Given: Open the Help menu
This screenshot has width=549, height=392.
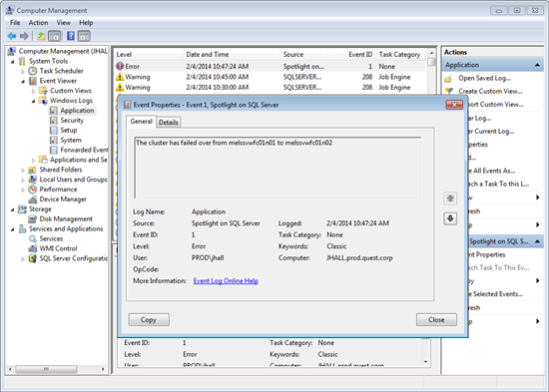Looking at the screenshot, I should click(86, 23).
